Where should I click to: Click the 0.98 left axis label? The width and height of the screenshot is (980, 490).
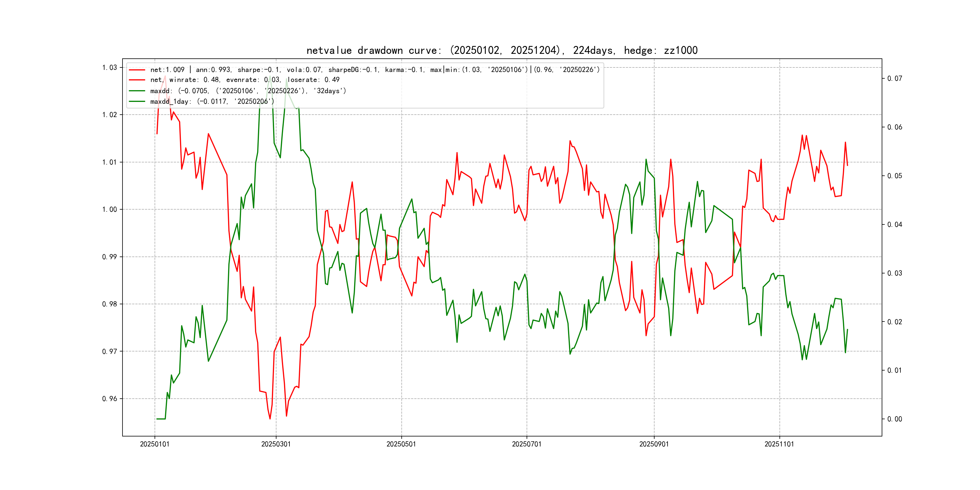[x=109, y=304]
